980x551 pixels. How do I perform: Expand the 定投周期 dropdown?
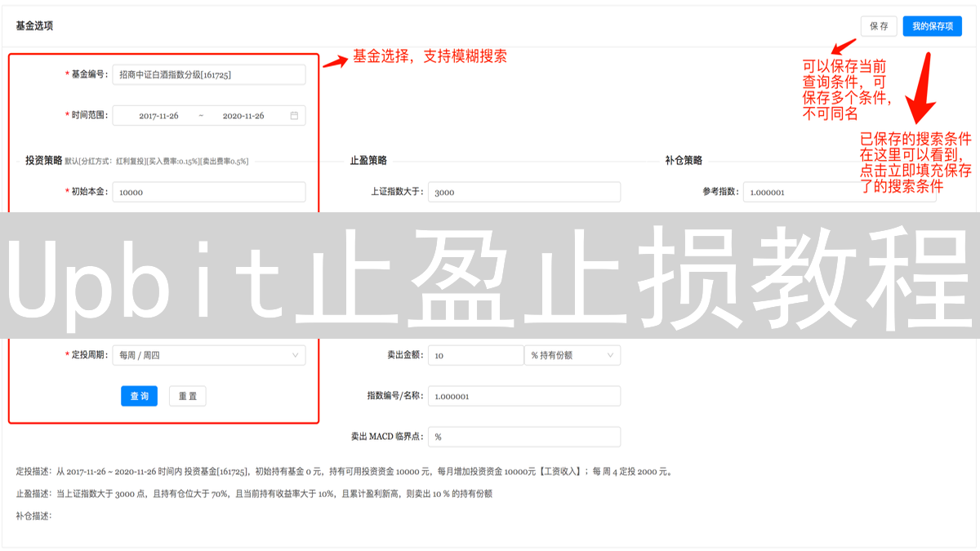(x=209, y=355)
